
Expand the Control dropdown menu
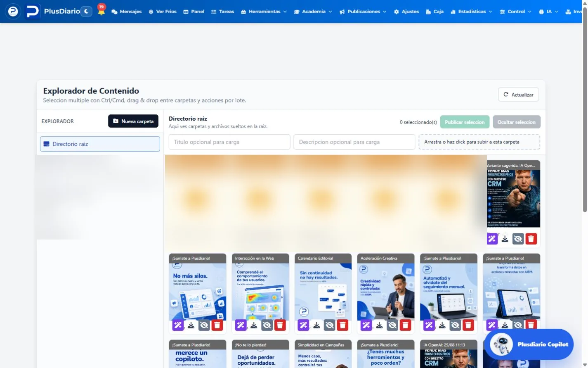(x=515, y=12)
